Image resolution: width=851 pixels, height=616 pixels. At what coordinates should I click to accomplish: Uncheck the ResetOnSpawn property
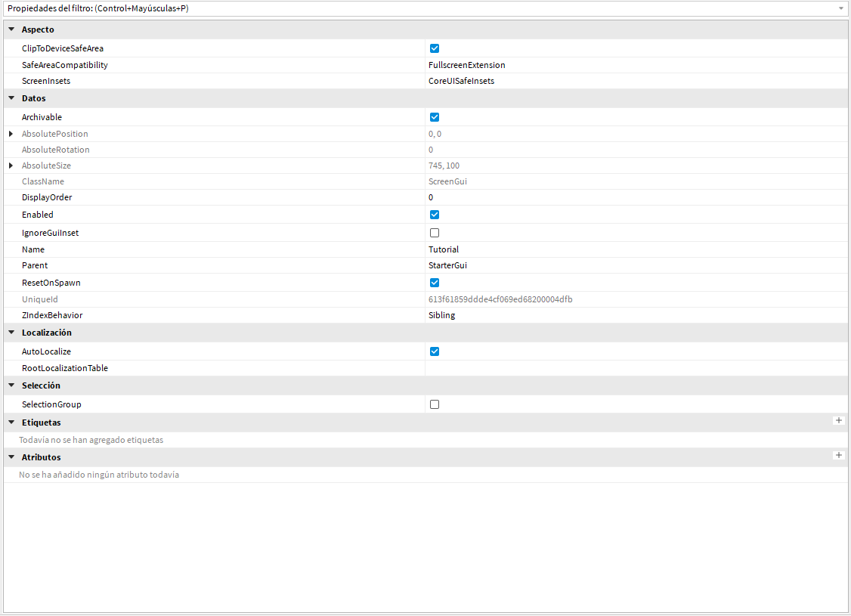[x=434, y=282]
